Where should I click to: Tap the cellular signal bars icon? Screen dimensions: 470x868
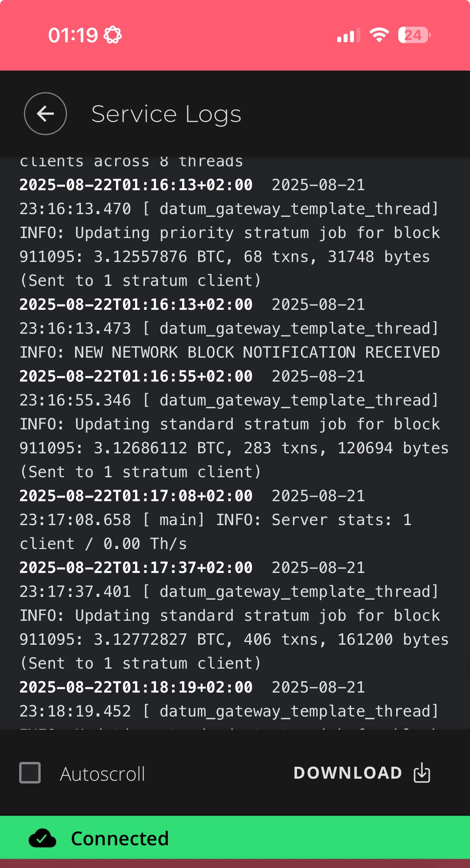349,35
